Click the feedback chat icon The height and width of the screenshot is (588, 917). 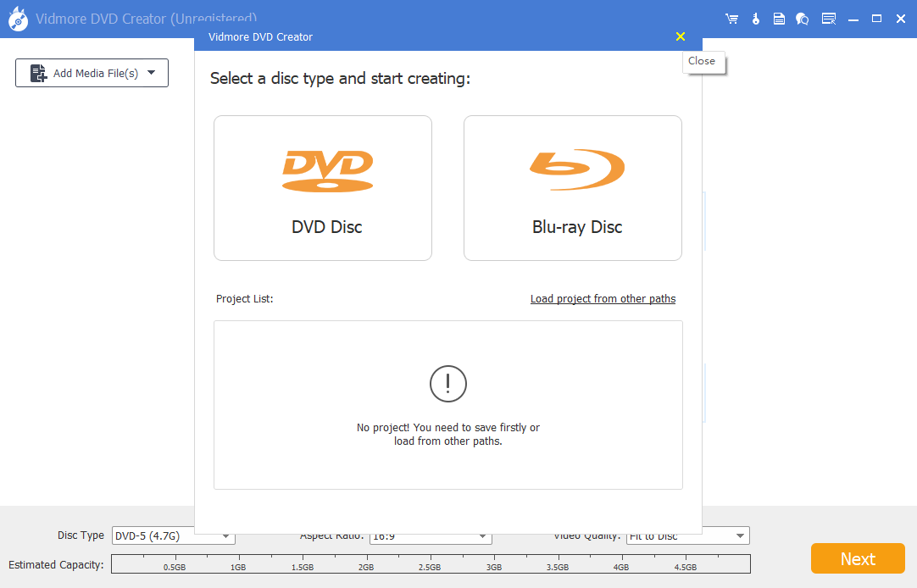(x=802, y=18)
